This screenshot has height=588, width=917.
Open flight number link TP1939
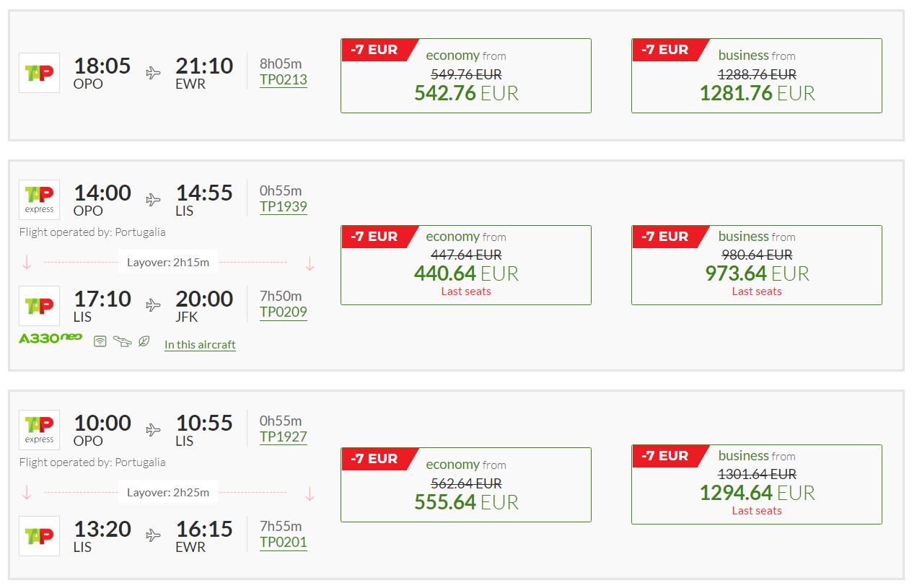click(284, 207)
